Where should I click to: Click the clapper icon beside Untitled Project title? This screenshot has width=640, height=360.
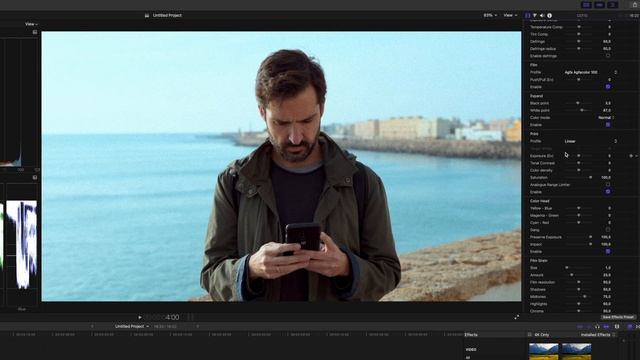click(x=147, y=16)
